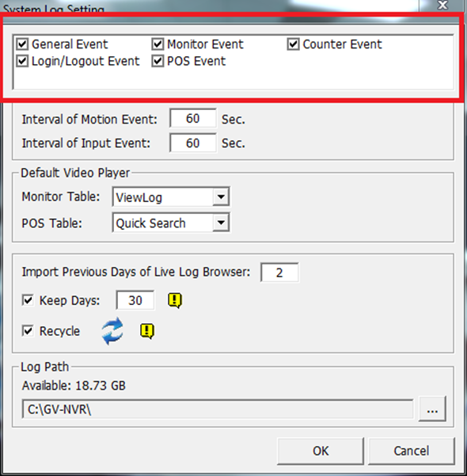Close the System Log Setting dialog
This screenshot has width=467, height=476.
click(443, 5)
